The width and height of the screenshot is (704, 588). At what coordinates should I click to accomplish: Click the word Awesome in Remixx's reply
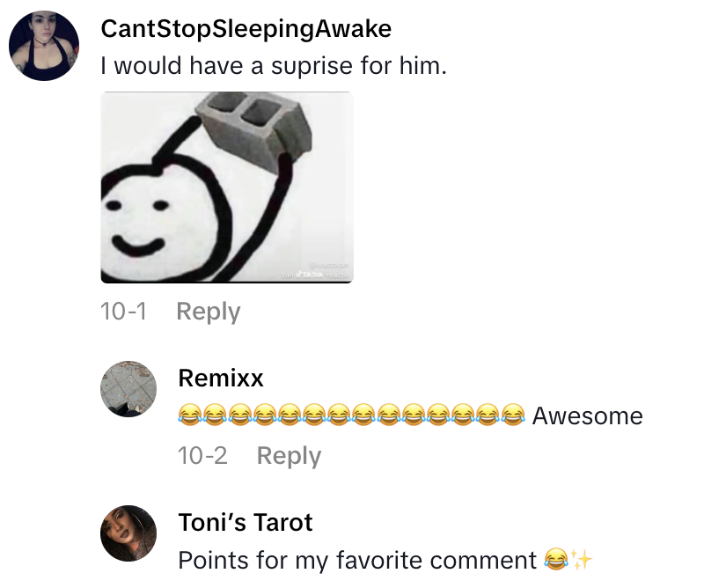[586, 415]
